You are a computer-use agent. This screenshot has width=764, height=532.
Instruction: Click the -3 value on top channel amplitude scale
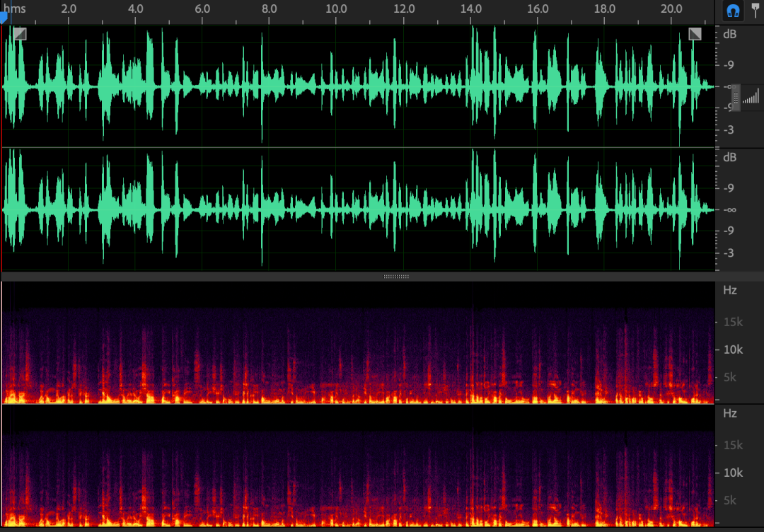(729, 129)
